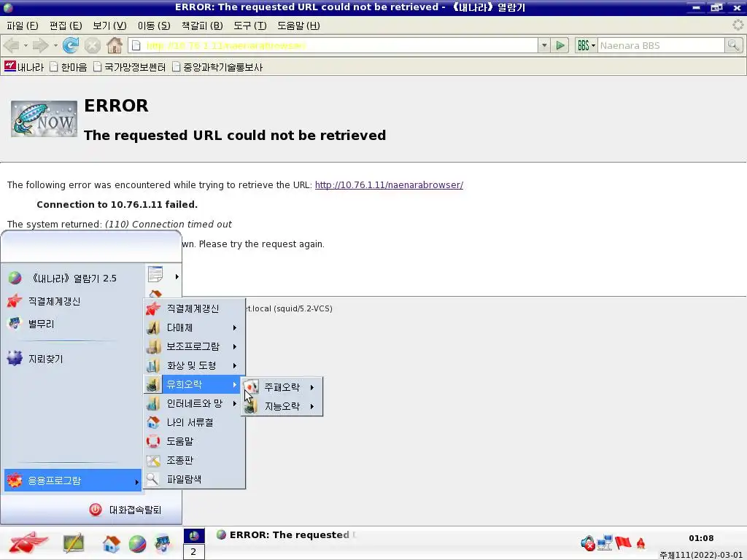747x560 pixels.
Task: Go forward with the forward arrow button
Action: (x=41, y=46)
